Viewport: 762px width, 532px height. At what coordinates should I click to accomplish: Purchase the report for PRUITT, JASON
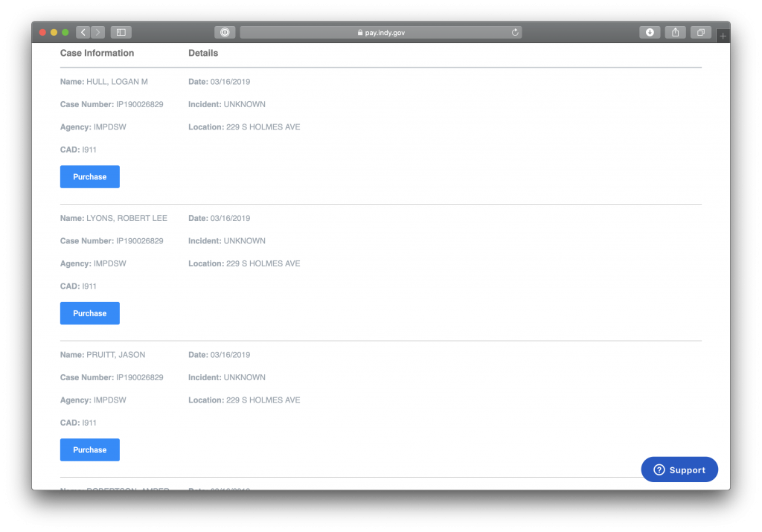pos(90,450)
